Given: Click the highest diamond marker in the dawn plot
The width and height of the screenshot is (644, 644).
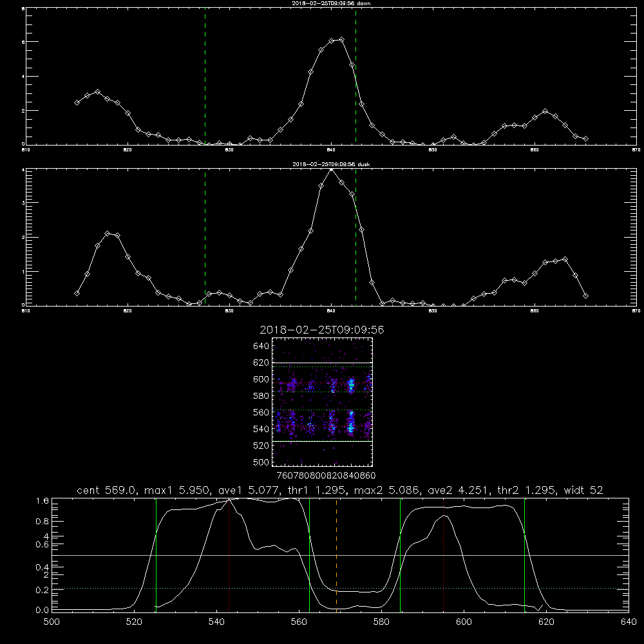Looking at the screenshot, I should pyautogui.click(x=341, y=40).
